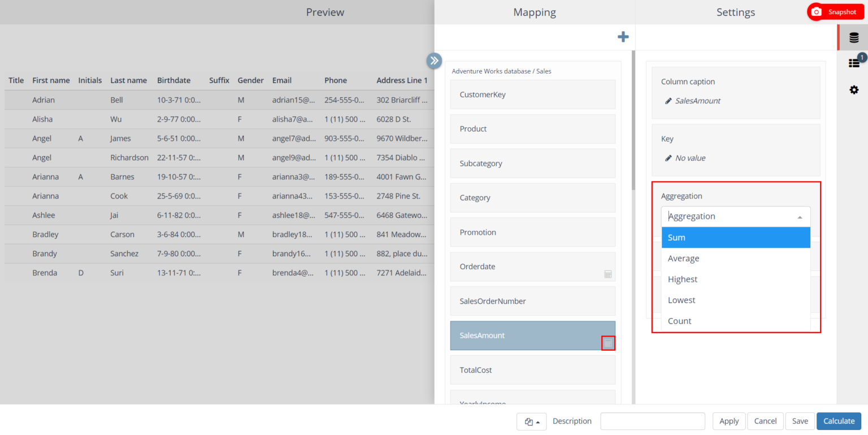
Task: Choose Average from the aggregation list
Action: pyautogui.click(x=736, y=259)
